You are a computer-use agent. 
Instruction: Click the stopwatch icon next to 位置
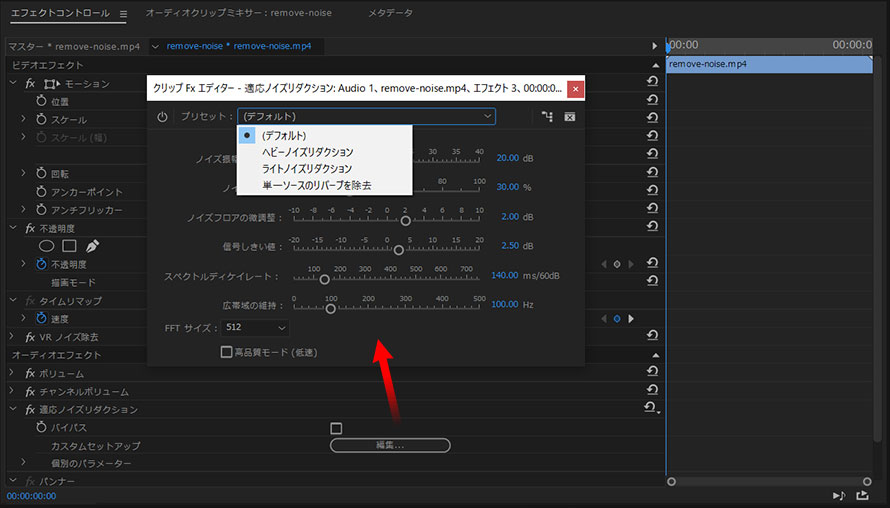pyautogui.click(x=41, y=102)
